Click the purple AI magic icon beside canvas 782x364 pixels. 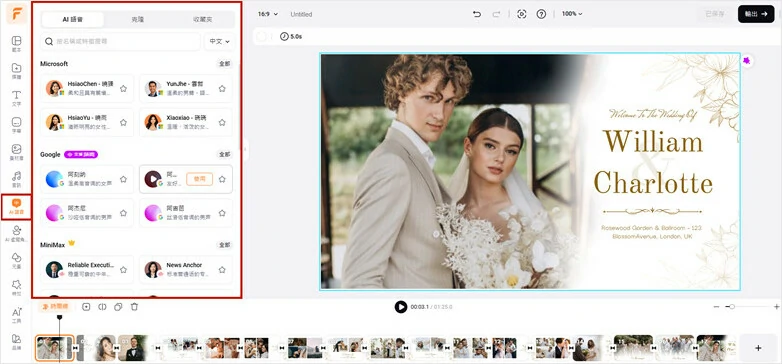pyautogui.click(x=747, y=61)
